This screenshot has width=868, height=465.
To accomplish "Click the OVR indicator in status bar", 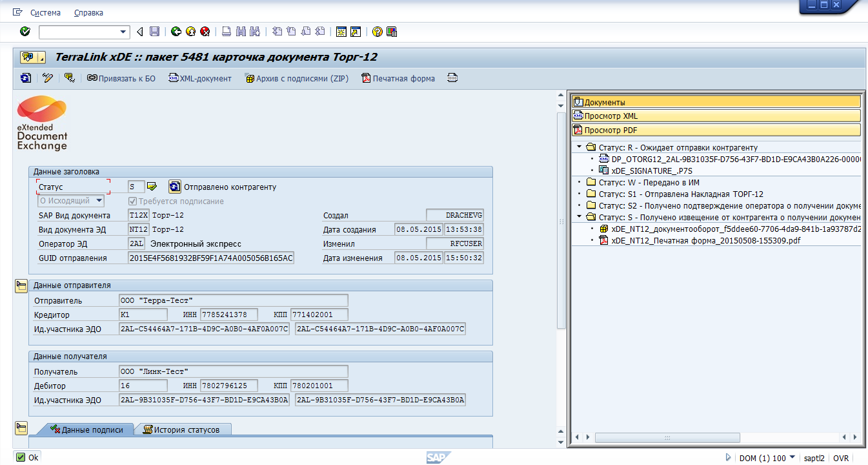I will coord(841,458).
